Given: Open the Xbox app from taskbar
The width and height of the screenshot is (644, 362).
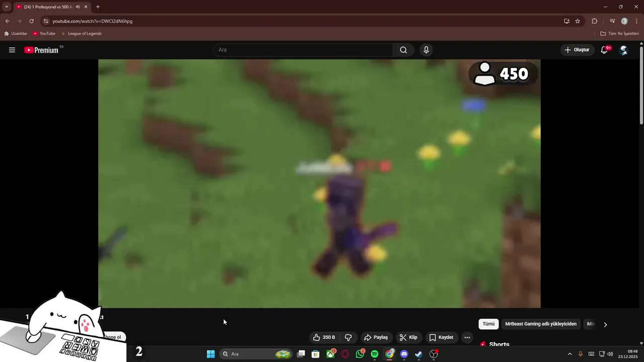Looking at the screenshot, I should point(331,354).
